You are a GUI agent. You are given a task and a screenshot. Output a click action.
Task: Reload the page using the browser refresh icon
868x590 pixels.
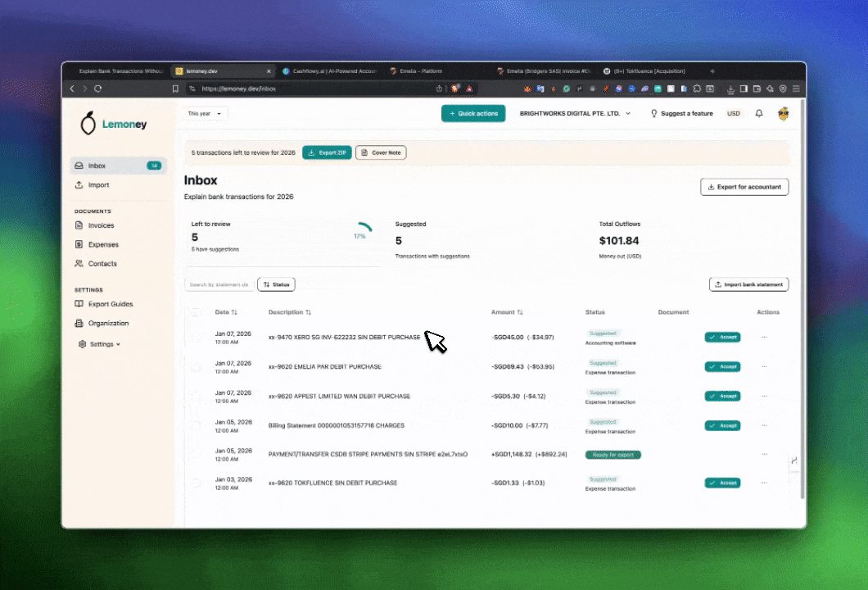coord(98,88)
